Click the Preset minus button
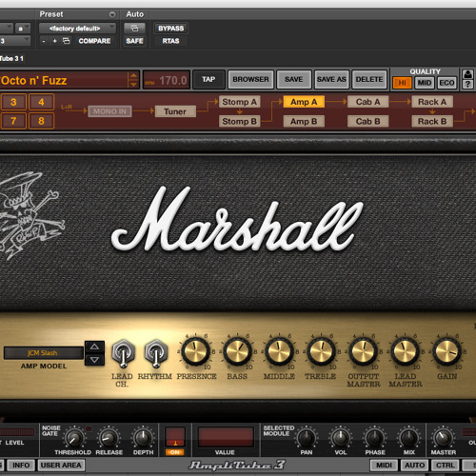The height and width of the screenshot is (476, 476). click(44, 41)
